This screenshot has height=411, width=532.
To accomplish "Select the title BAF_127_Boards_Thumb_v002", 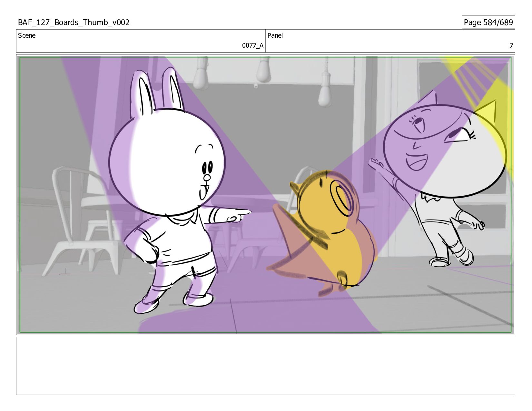I will [x=74, y=22].
